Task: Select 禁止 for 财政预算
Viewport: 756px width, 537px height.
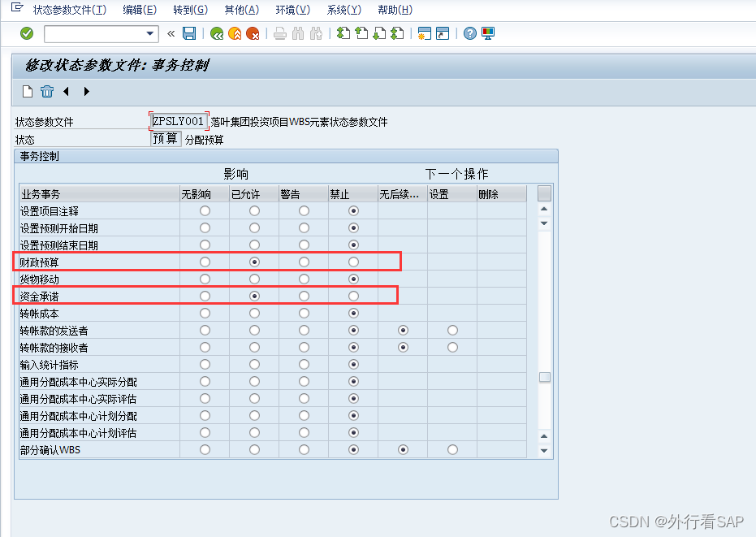Action: pyautogui.click(x=353, y=262)
